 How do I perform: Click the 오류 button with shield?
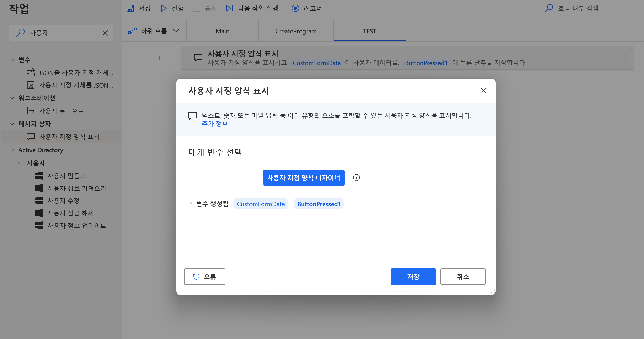(205, 277)
